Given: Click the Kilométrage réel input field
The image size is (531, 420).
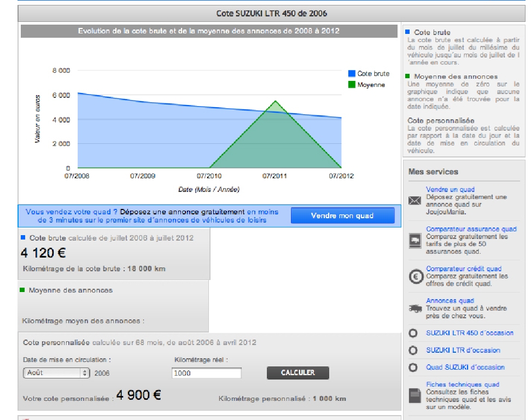Looking at the screenshot, I should point(206,373).
